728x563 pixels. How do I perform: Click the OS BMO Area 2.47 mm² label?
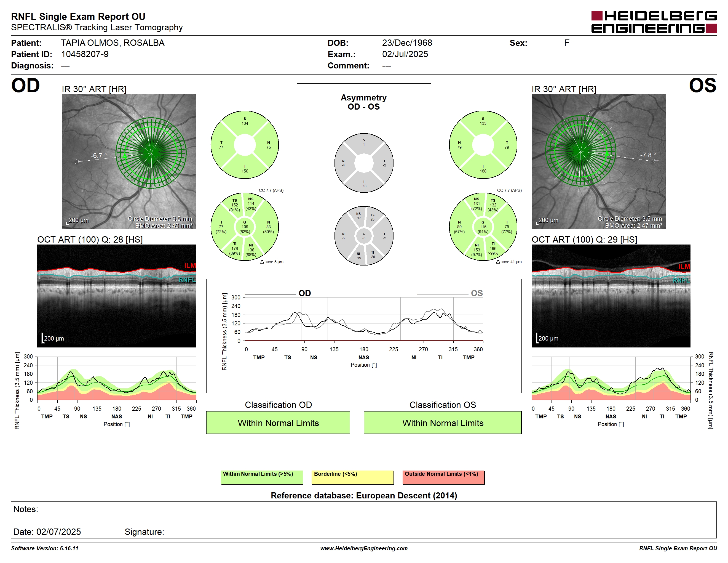634,226
